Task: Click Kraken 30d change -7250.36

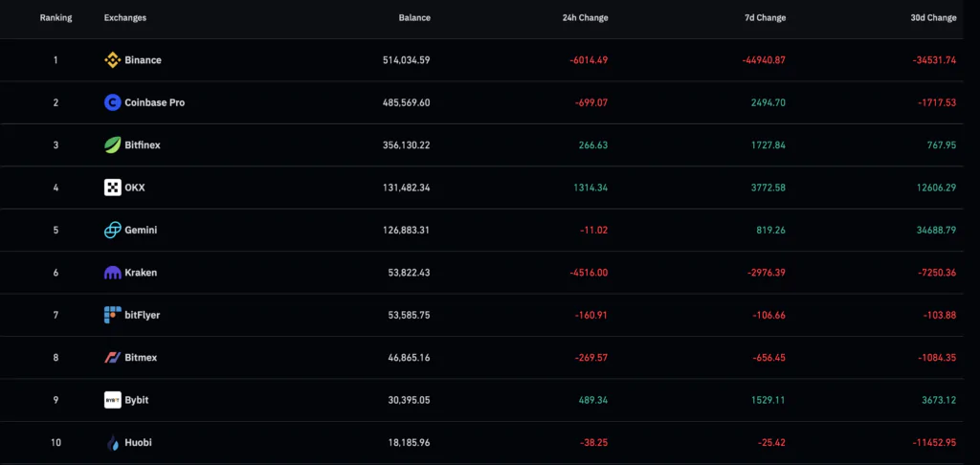Action: click(937, 273)
